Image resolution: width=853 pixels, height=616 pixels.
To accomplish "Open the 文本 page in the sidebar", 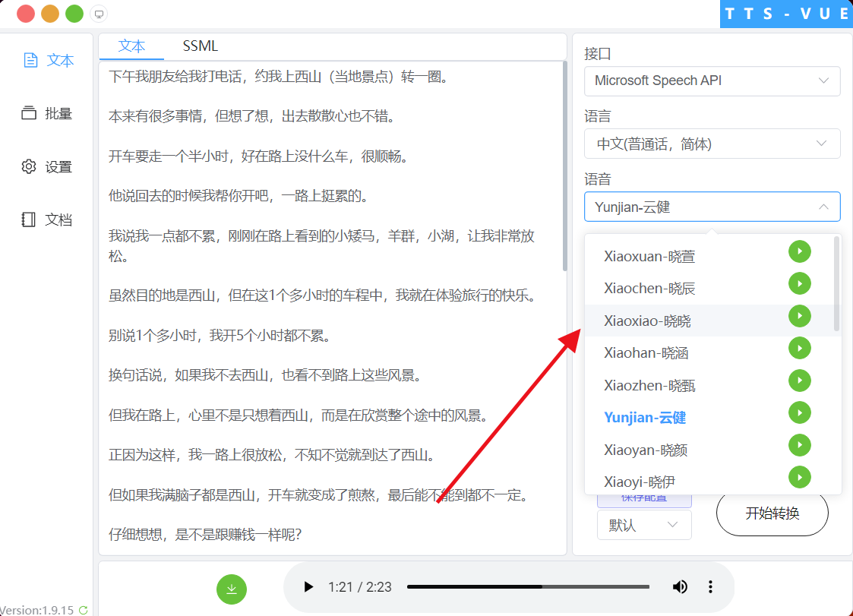I will point(48,60).
